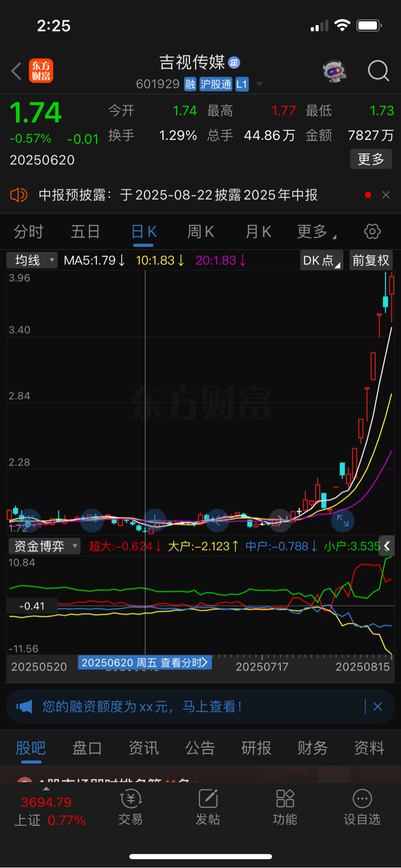
Task: Tap the 企 badge beside 吉视传媒
Action: click(234, 63)
